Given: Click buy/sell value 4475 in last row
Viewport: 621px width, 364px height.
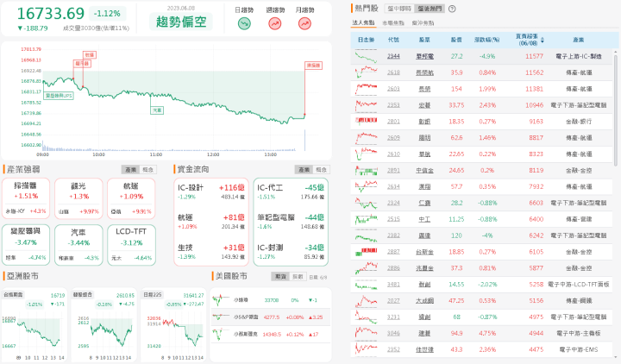Looking at the screenshot, I should point(536,349).
